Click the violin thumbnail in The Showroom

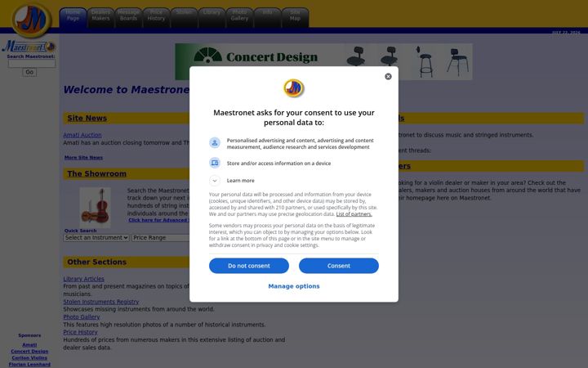click(96, 207)
